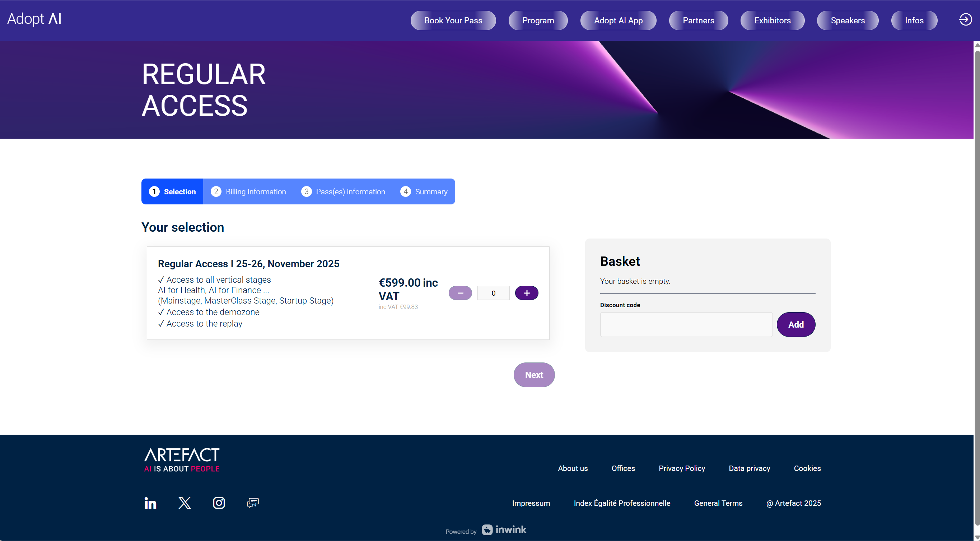This screenshot has height=541, width=980.
Task: Open the Instagram social link
Action: (x=219, y=503)
